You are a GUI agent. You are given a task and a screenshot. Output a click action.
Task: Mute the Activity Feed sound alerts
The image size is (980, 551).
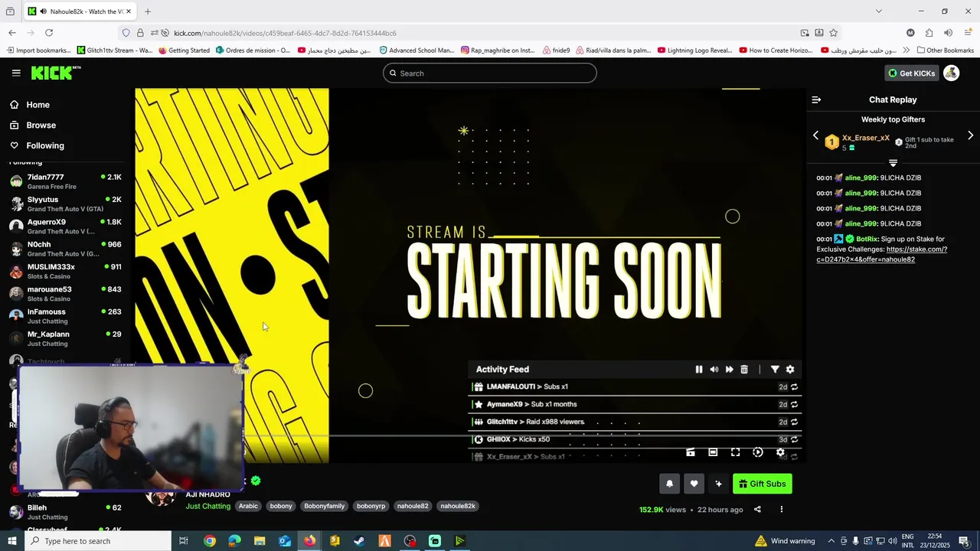pyautogui.click(x=714, y=370)
